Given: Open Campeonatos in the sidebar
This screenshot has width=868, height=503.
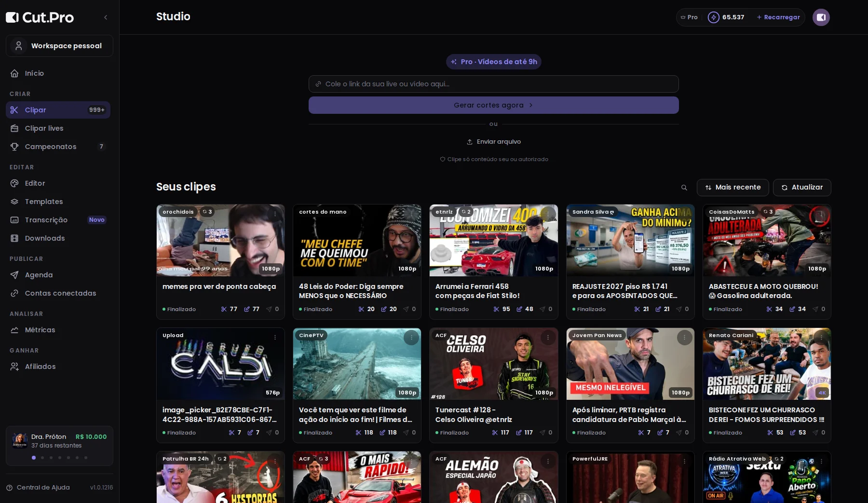Looking at the screenshot, I should coord(58,147).
